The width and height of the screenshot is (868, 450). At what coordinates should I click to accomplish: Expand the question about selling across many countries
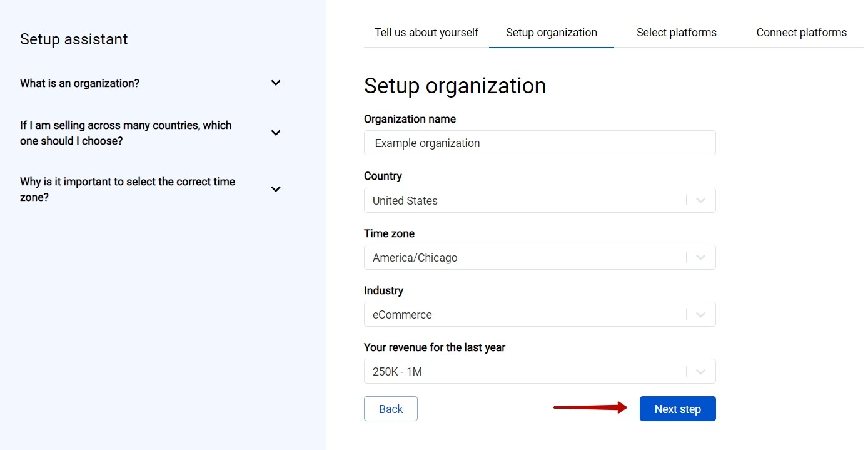[275, 133]
